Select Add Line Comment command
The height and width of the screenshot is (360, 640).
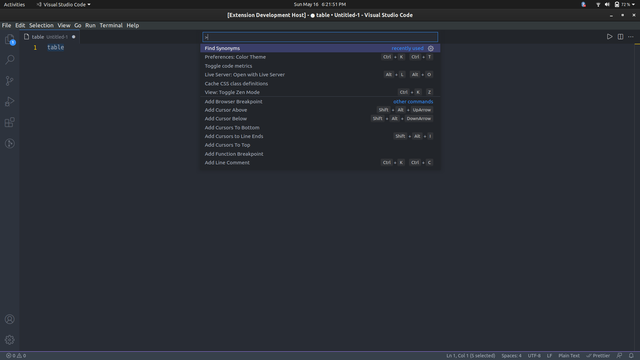(320, 162)
